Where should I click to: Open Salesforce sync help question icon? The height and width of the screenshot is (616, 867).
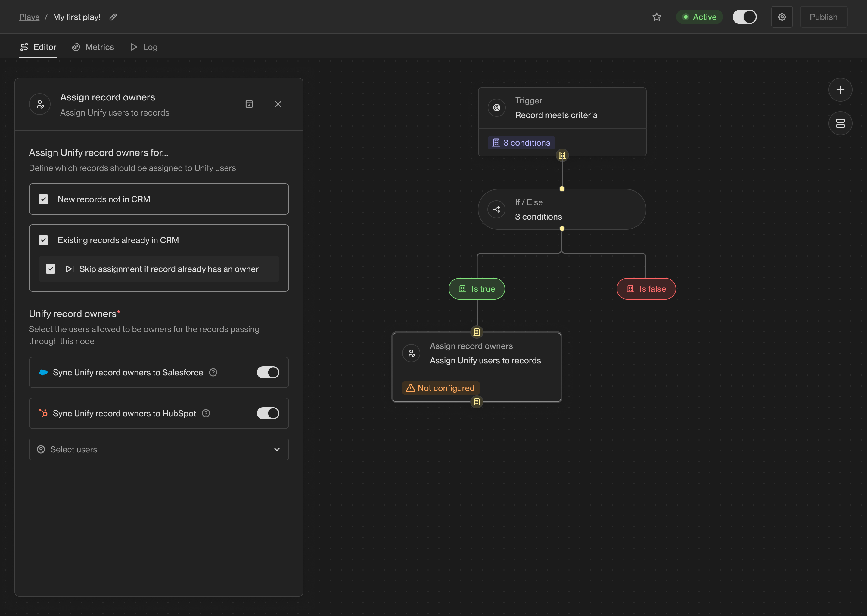pos(213,372)
